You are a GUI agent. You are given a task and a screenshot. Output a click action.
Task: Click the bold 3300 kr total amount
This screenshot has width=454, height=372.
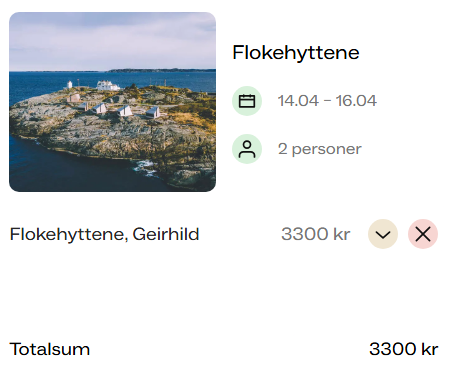(x=404, y=349)
